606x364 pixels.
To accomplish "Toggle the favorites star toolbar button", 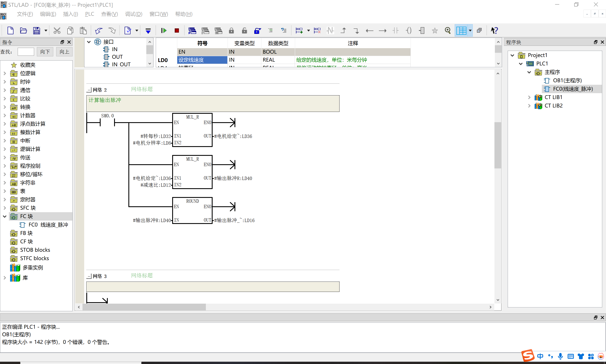I will click(435, 30).
